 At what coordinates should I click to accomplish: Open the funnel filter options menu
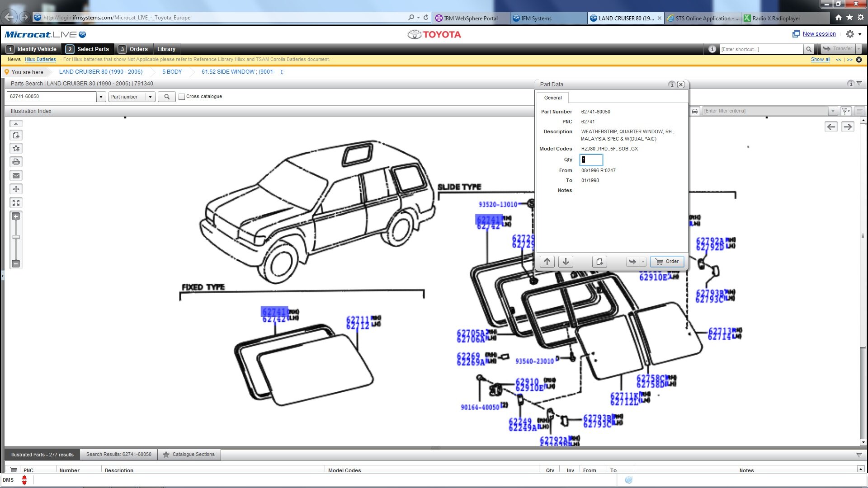tap(846, 111)
